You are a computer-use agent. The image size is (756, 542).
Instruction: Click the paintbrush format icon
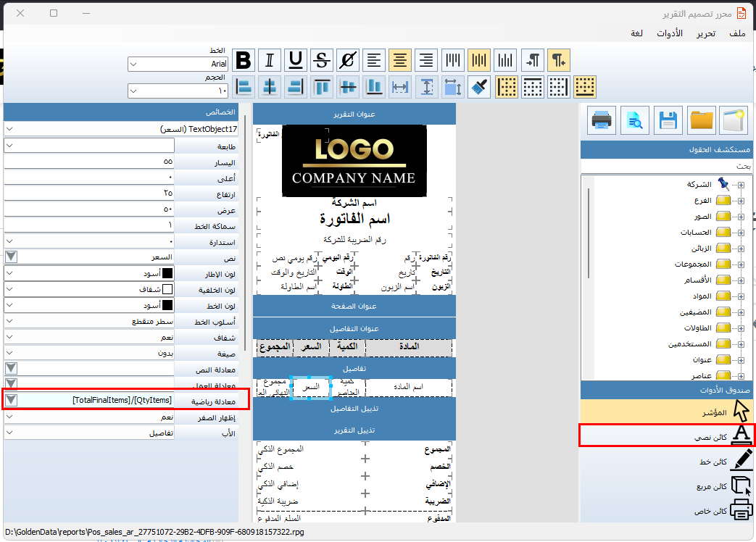point(478,87)
